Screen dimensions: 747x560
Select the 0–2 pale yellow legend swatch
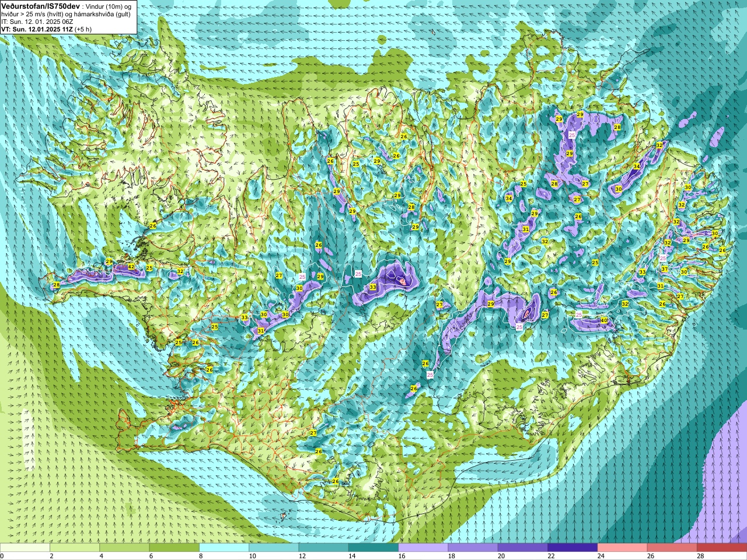25,548
